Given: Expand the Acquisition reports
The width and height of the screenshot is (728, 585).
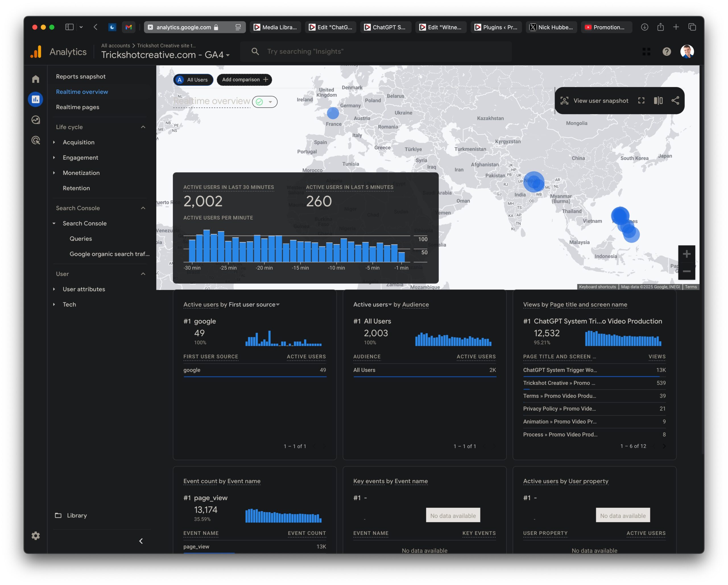Looking at the screenshot, I should pyautogui.click(x=54, y=142).
